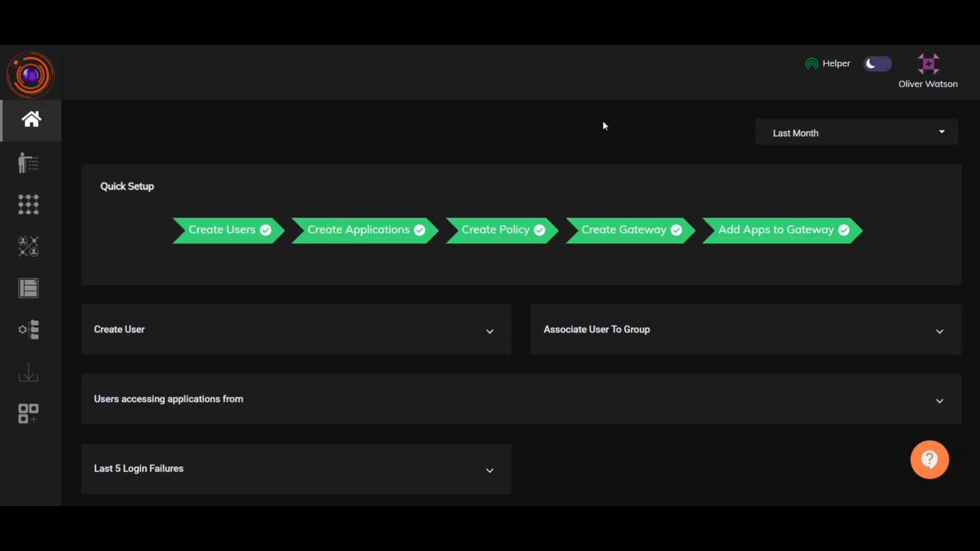Image resolution: width=980 pixels, height=551 pixels.
Task: Click the Home dashboard icon
Action: [31, 120]
